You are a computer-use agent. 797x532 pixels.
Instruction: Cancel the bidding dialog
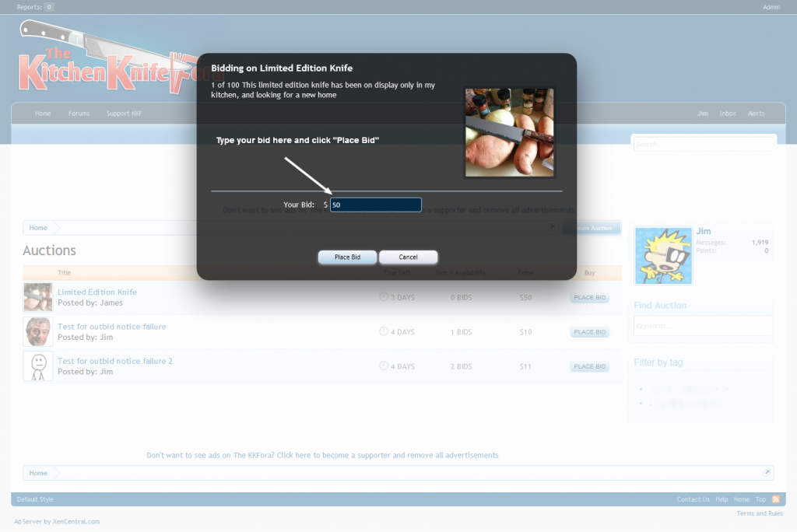(408, 257)
